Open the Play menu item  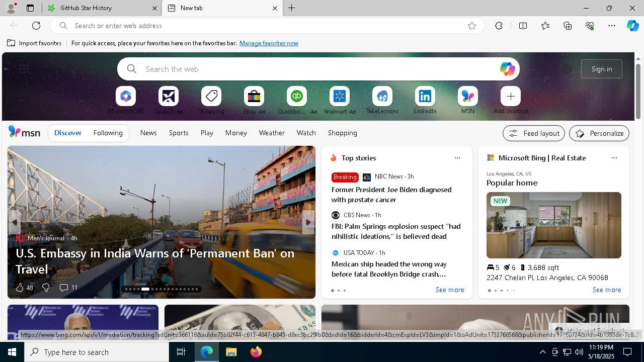coord(207,133)
